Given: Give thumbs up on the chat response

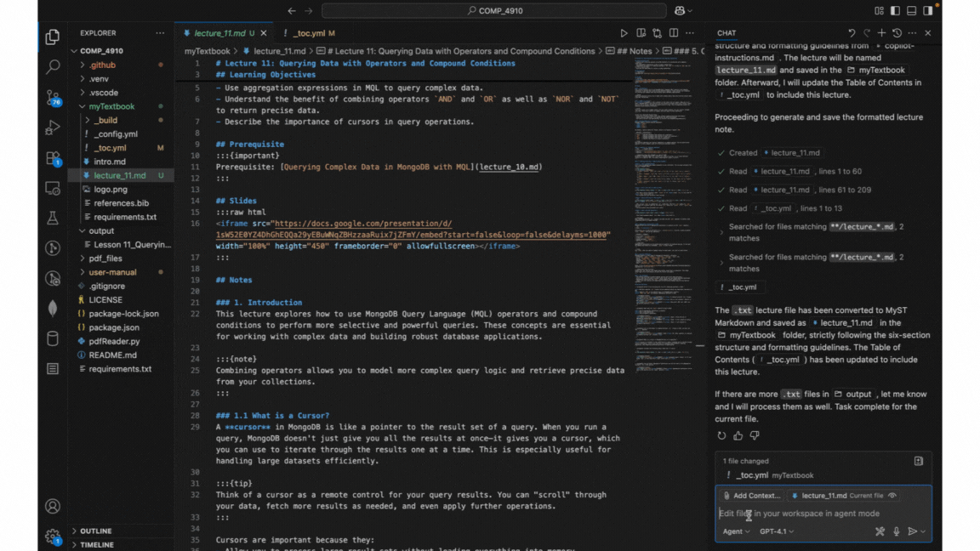Looking at the screenshot, I should coord(737,435).
